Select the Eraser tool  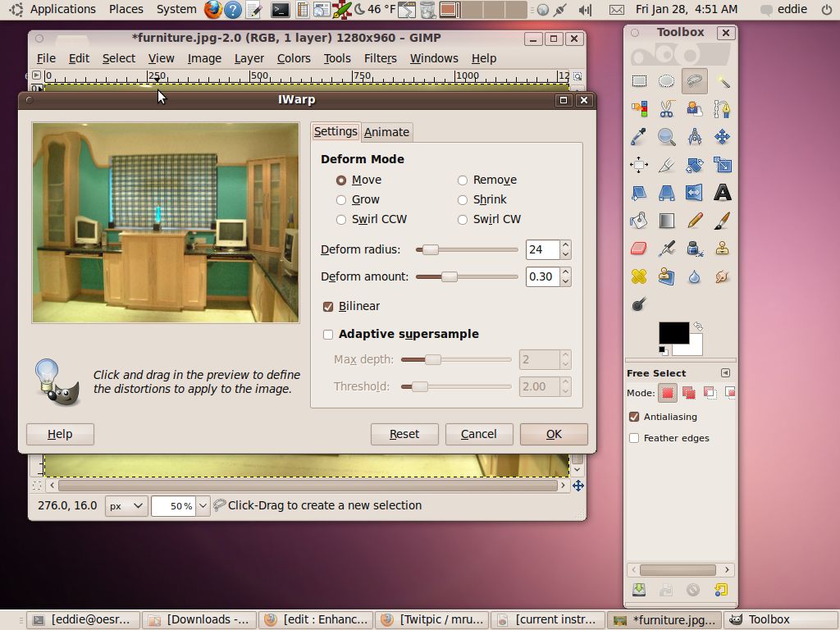coord(638,249)
